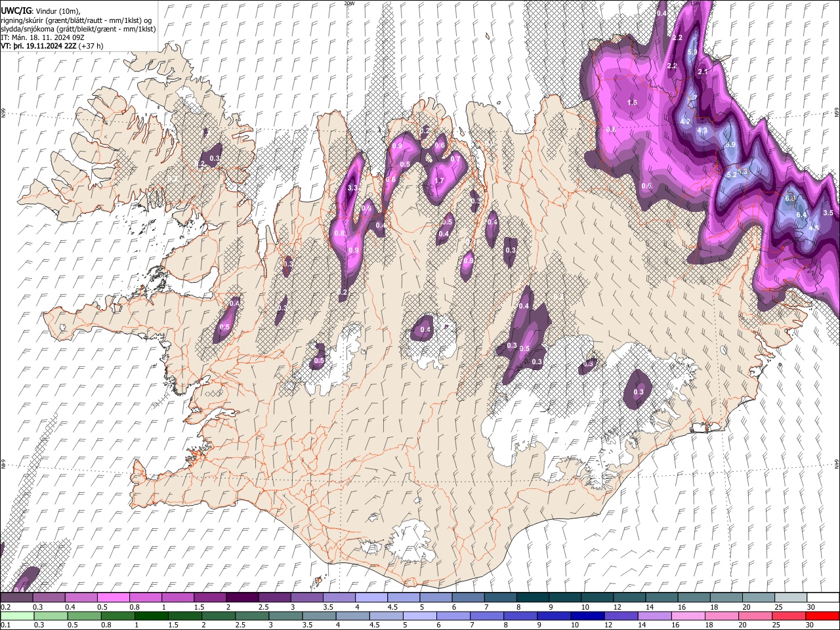840x630 pixels.
Task: Click the '5.9' precipitation value near the top
Action: coord(692,52)
